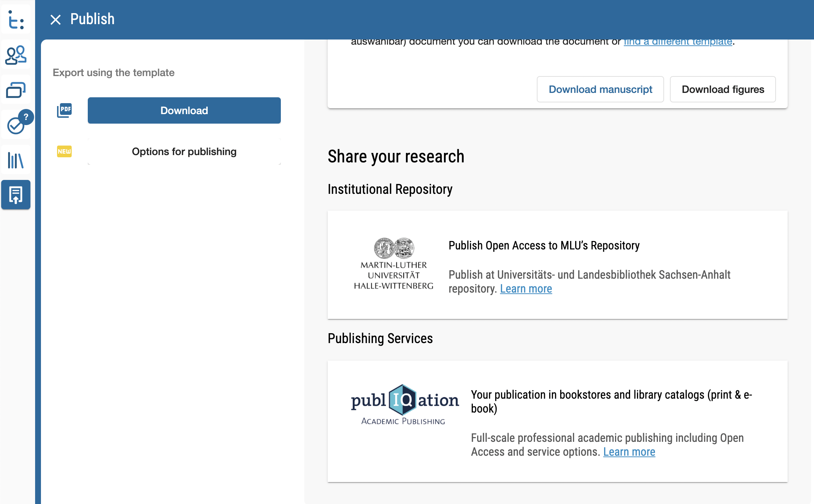Open the library books sidebar icon
This screenshot has width=814, height=504.
16,160
